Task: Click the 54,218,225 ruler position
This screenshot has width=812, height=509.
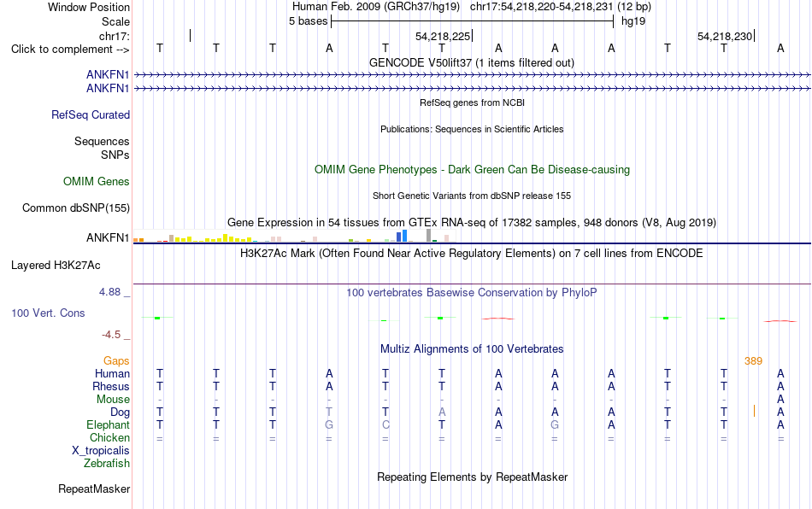Action: click(443, 37)
